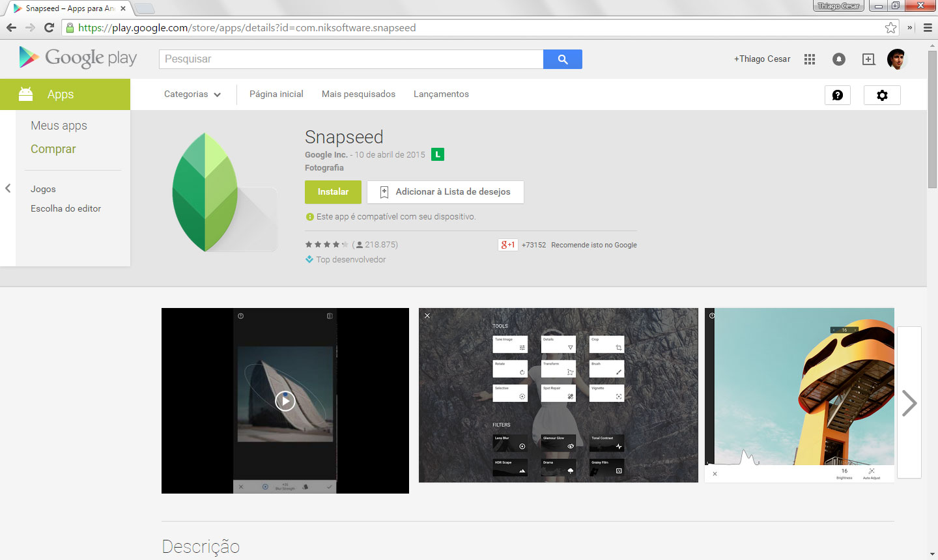Click the browser forward arrow
The height and width of the screenshot is (560, 938).
[30, 27]
